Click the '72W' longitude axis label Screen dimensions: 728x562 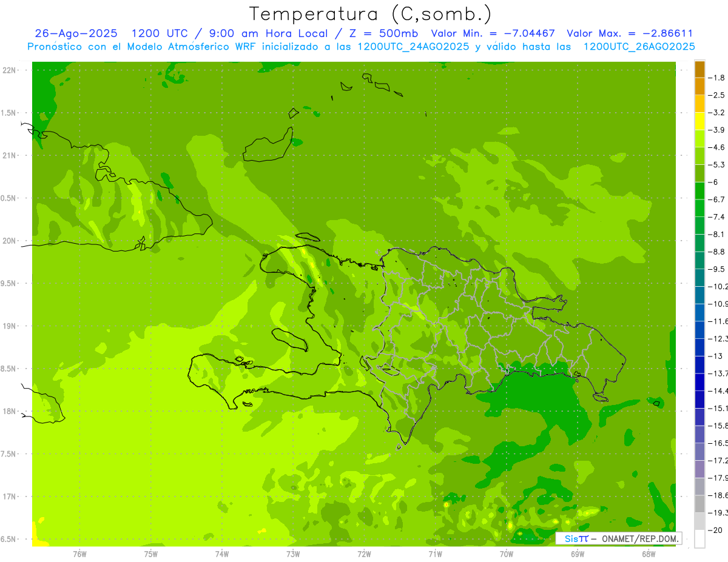pos(364,554)
